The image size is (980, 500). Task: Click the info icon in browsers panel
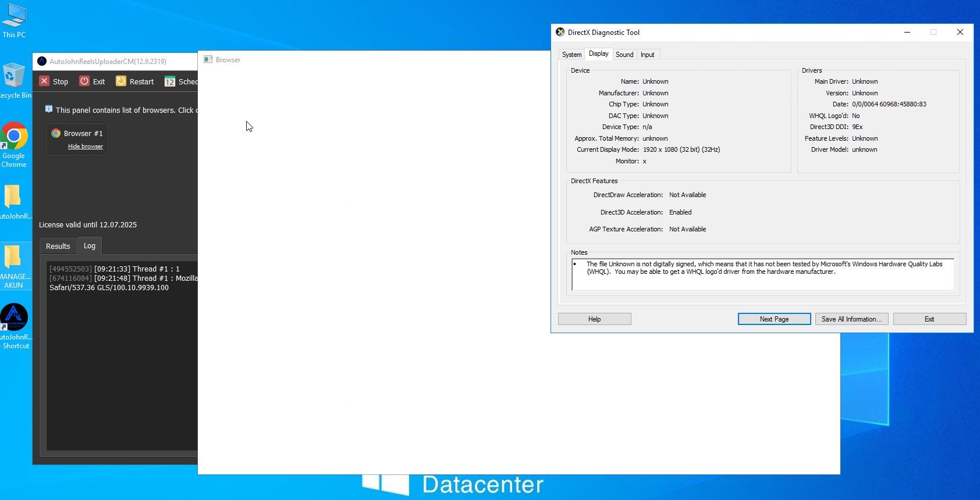[49, 109]
